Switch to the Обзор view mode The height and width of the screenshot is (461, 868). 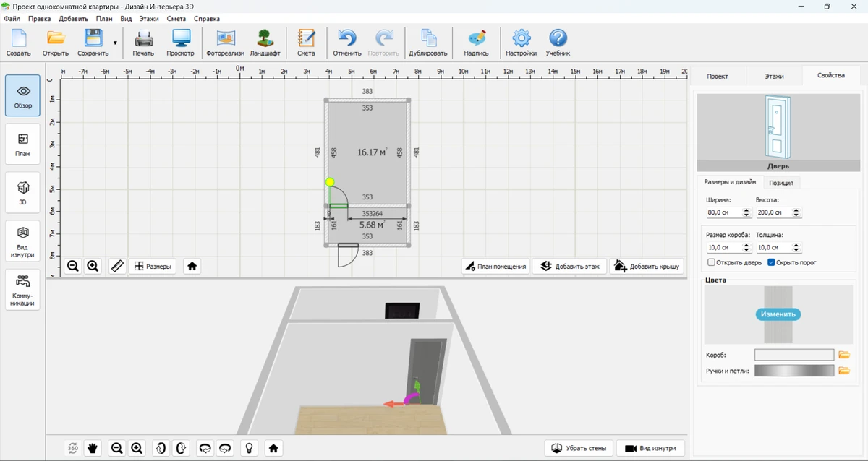pyautogui.click(x=23, y=96)
